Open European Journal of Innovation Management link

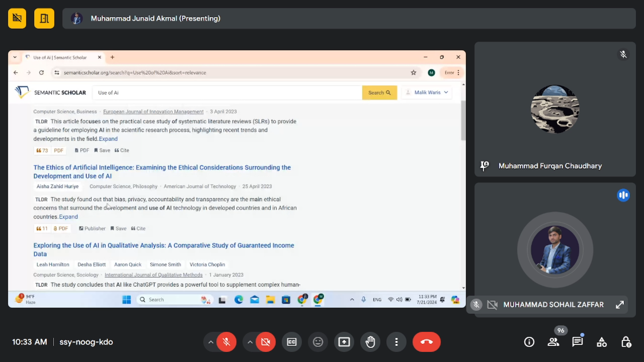tap(153, 112)
